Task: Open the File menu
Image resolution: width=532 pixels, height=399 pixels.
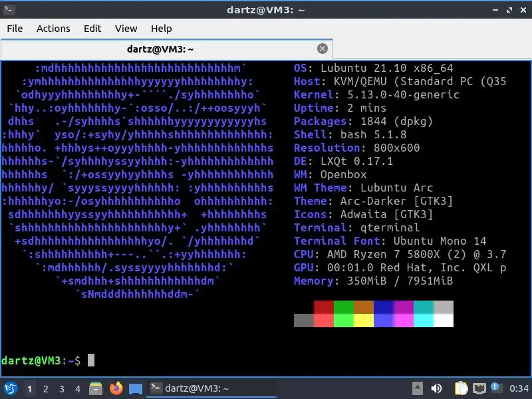Action: pos(15,29)
